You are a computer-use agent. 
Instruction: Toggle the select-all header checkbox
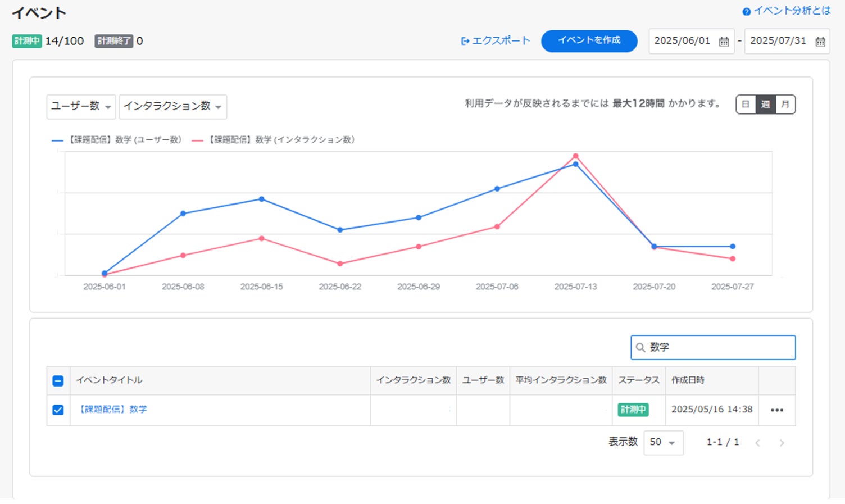click(x=58, y=381)
